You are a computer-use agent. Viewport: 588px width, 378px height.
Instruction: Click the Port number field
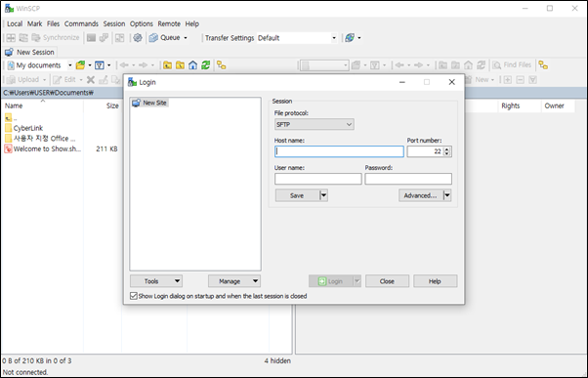click(425, 151)
